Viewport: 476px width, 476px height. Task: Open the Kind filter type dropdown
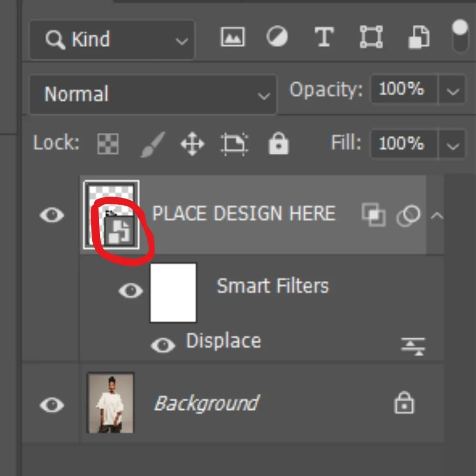pyautogui.click(x=112, y=40)
